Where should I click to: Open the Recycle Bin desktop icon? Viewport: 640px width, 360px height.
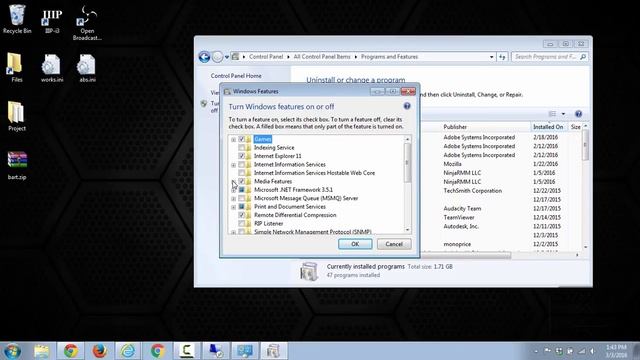click(x=17, y=19)
